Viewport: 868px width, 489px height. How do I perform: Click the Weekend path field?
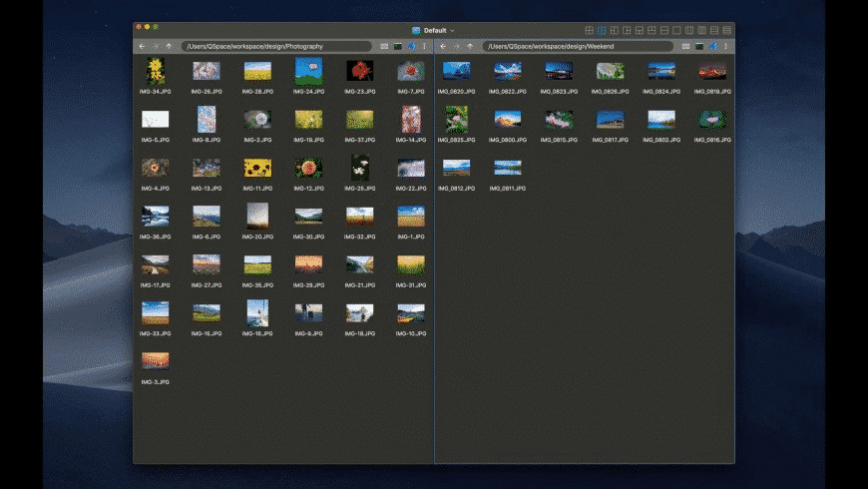pyautogui.click(x=578, y=47)
